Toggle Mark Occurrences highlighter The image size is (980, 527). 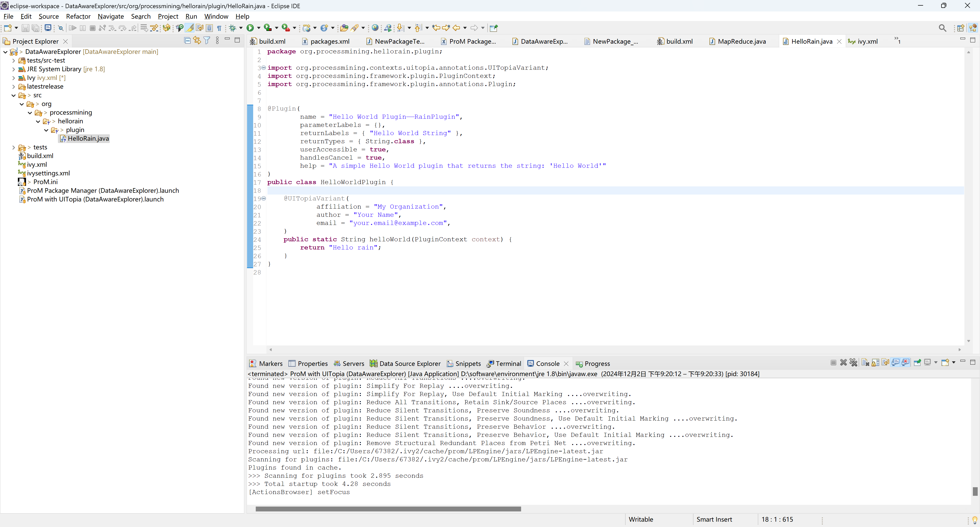190,28
